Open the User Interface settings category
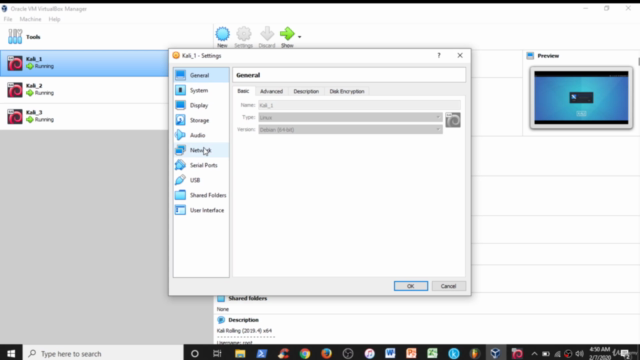The height and width of the screenshot is (360, 640). (x=201, y=210)
